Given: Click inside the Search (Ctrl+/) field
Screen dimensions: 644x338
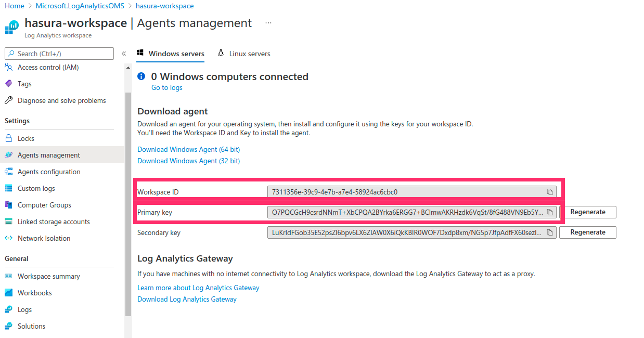Looking at the screenshot, I should point(59,53).
